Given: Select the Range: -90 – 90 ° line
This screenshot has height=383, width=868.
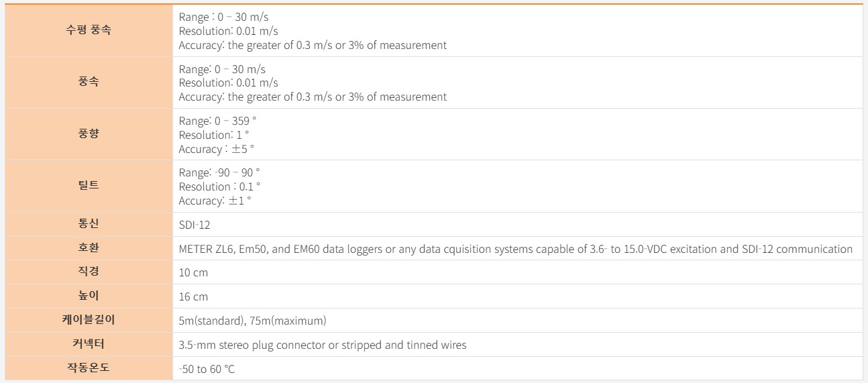Looking at the screenshot, I should point(219,173).
